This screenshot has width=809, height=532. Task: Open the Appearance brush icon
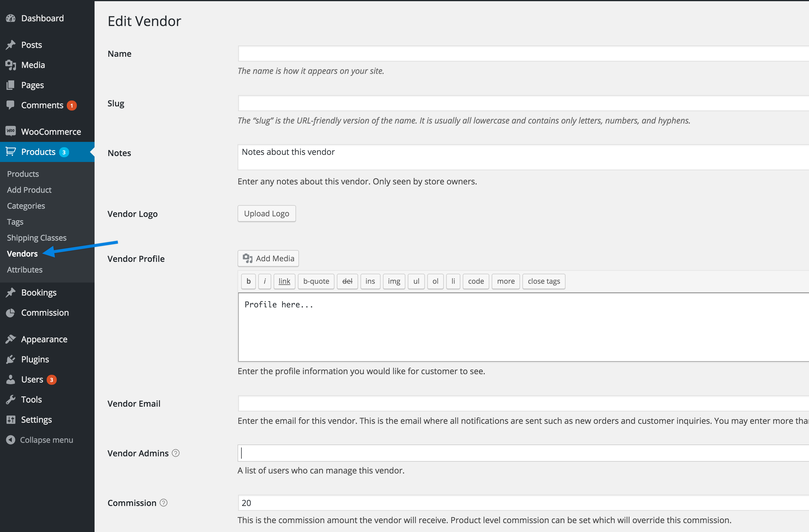tap(11, 339)
